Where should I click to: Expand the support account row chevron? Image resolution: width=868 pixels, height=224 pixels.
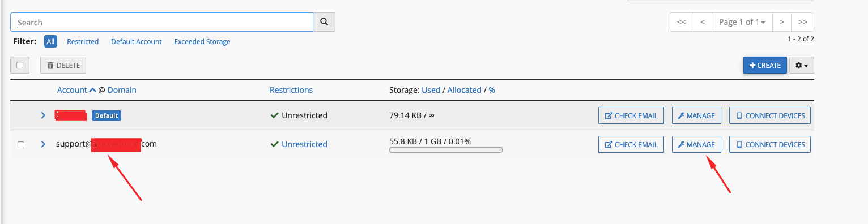click(x=43, y=144)
